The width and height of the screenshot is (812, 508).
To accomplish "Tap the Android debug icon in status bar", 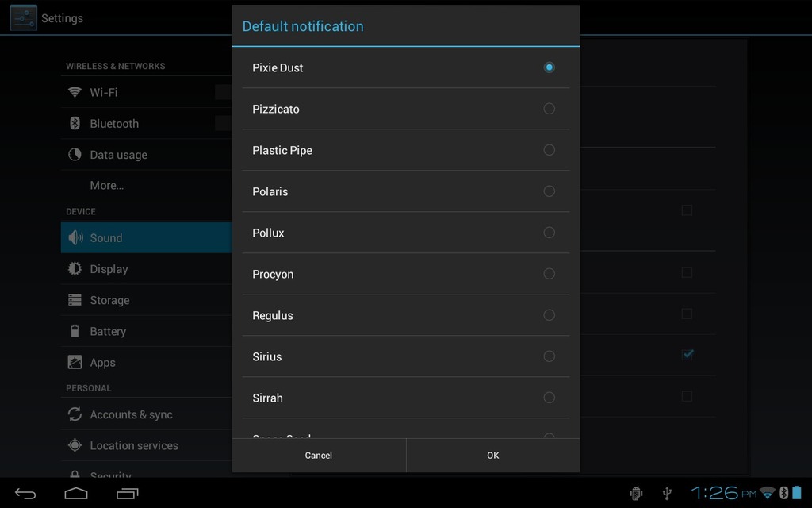I will (x=636, y=494).
